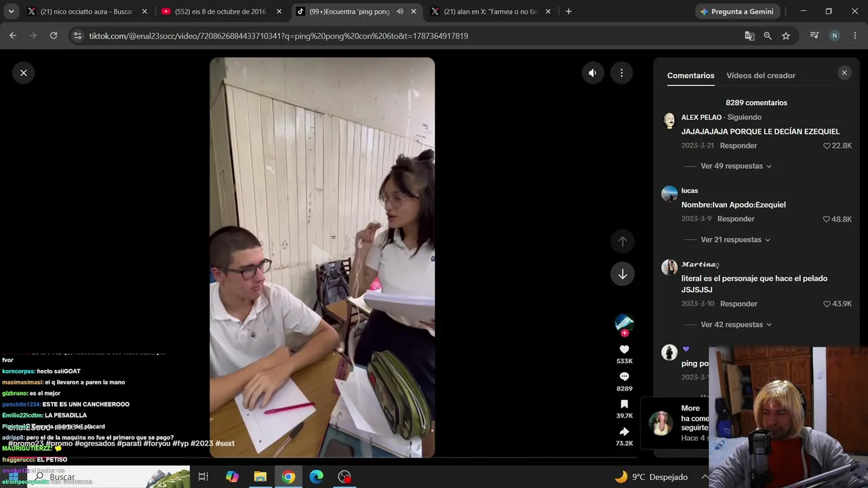Close the alan en X browser tab
The height and width of the screenshot is (488, 868).
(x=548, y=12)
